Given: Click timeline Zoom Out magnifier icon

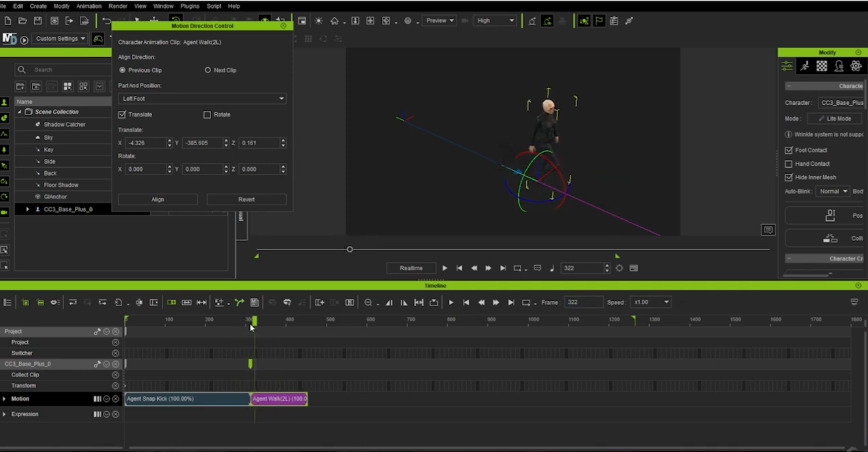Looking at the screenshot, I should pos(368,302).
